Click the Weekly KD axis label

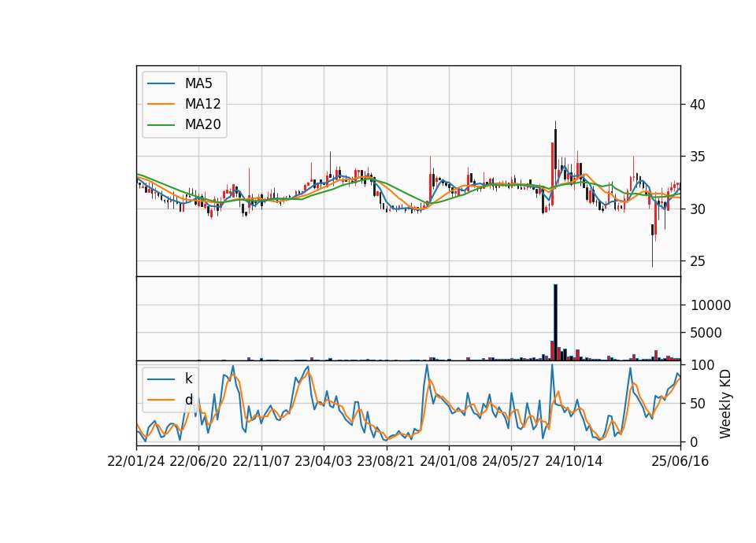(x=725, y=404)
